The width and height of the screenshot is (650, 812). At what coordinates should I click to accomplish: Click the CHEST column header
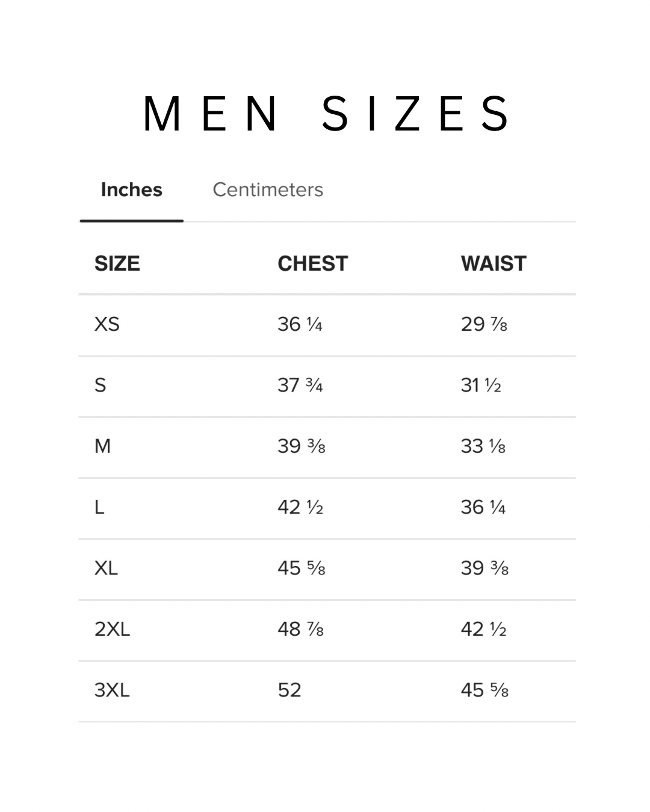coord(312,263)
